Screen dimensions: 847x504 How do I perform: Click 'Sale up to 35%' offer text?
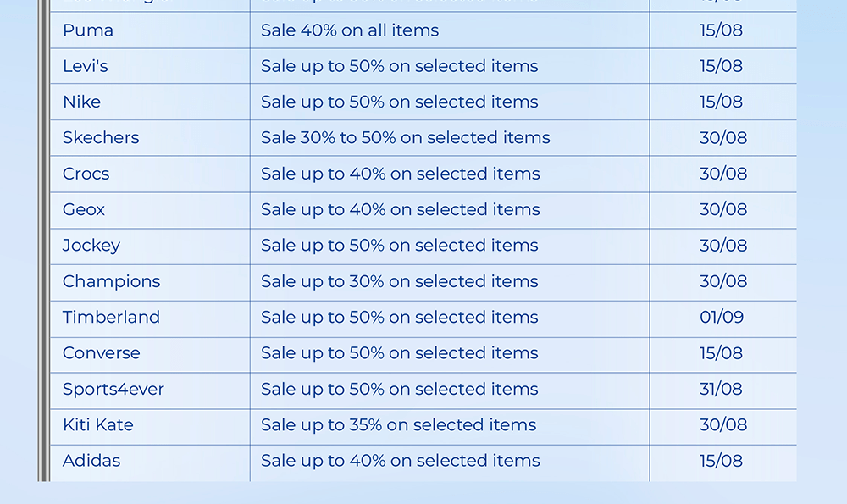pos(398,425)
